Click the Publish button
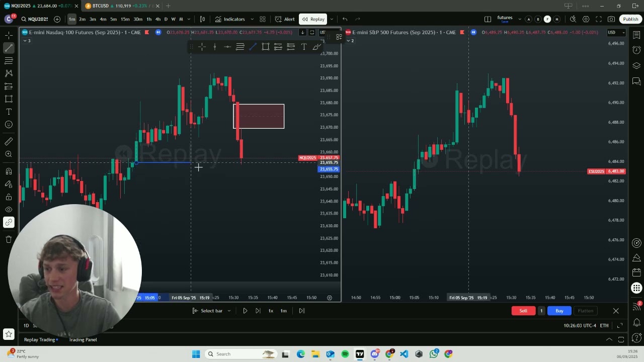644x362 pixels. tap(630, 19)
